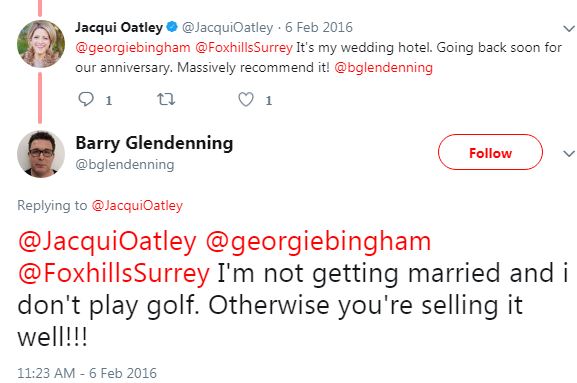
Task: Retweet Jacqui Oatley's tweet
Action: pyautogui.click(x=166, y=99)
